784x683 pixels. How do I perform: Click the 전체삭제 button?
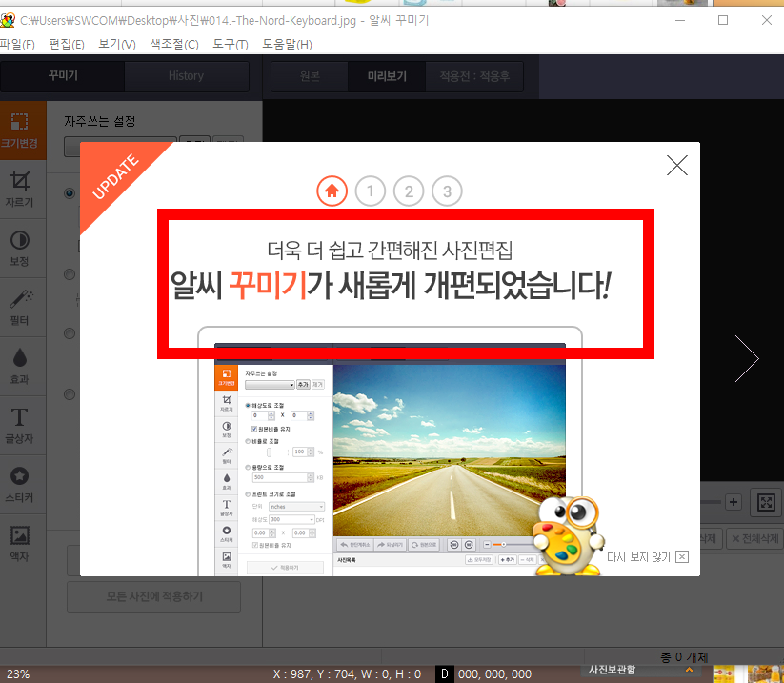tap(755, 538)
